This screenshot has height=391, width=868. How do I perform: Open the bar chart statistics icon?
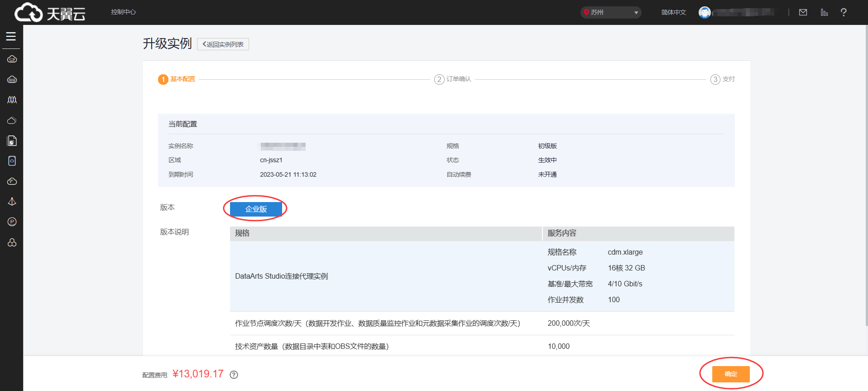click(x=824, y=12)
